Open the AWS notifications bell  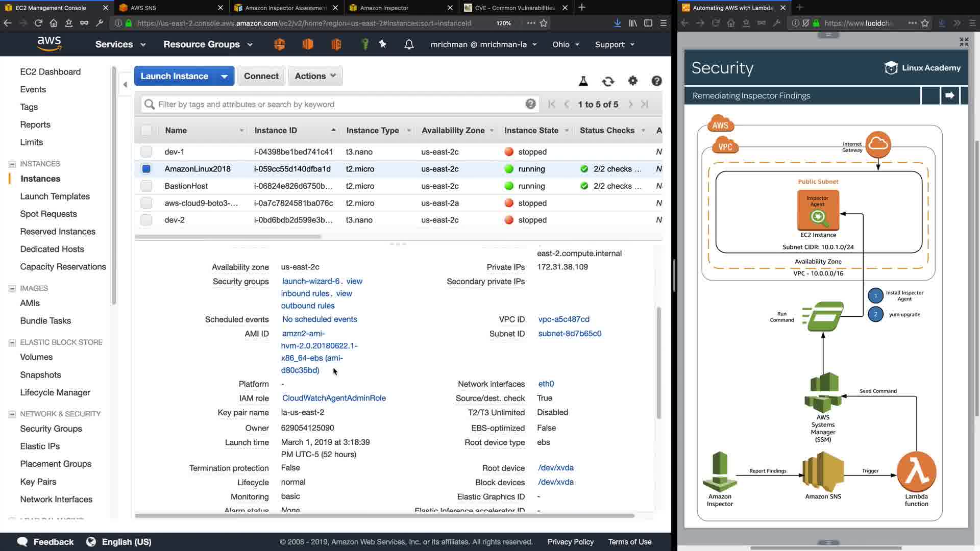(409, 44)
